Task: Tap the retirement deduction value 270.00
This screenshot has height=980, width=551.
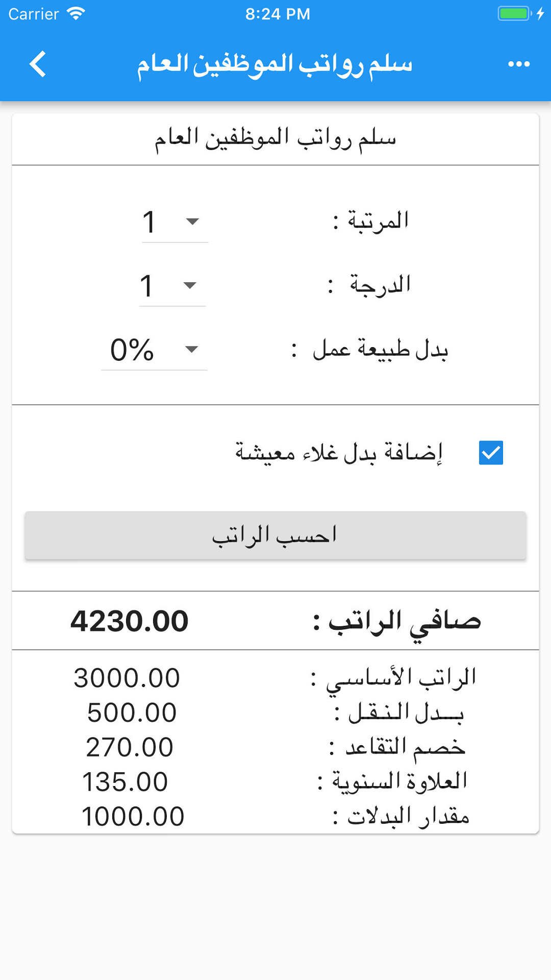Action: click(x=130, y=747)
